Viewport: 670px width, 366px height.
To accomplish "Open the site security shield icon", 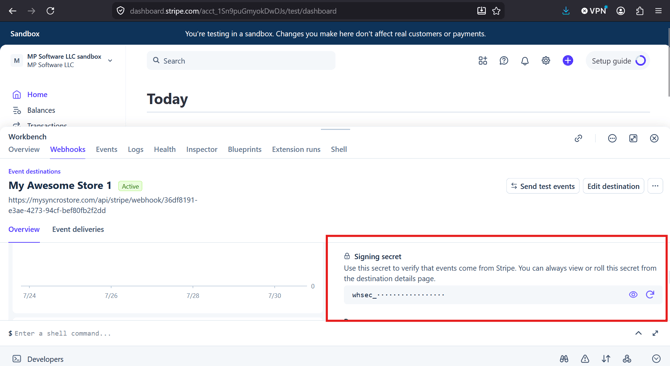I will [x=120, y=11].
